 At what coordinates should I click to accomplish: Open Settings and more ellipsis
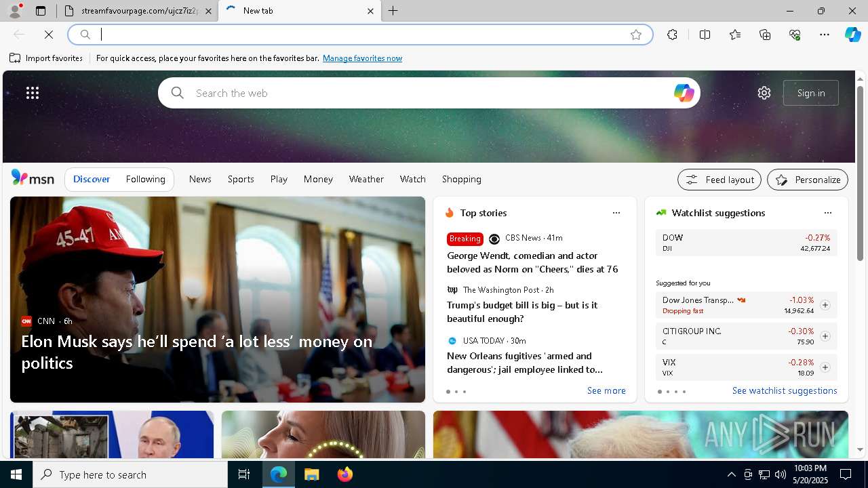[x=825, y=35]
